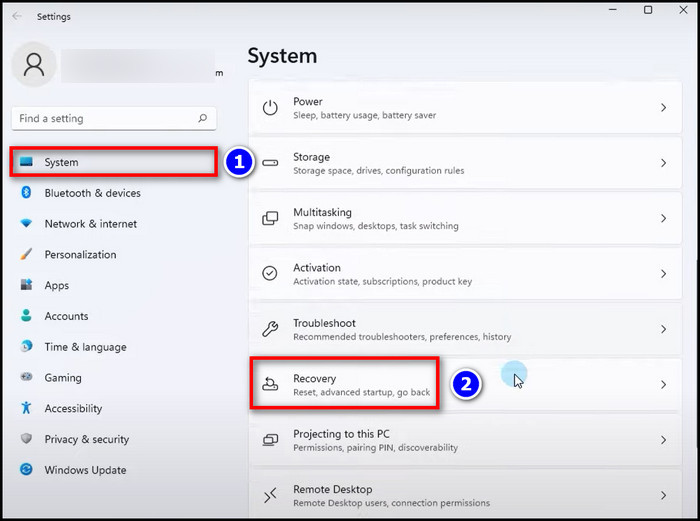Screen dimensions: 700x521
Task: Click the Accessibility figure icon
Action: [26, 408]
